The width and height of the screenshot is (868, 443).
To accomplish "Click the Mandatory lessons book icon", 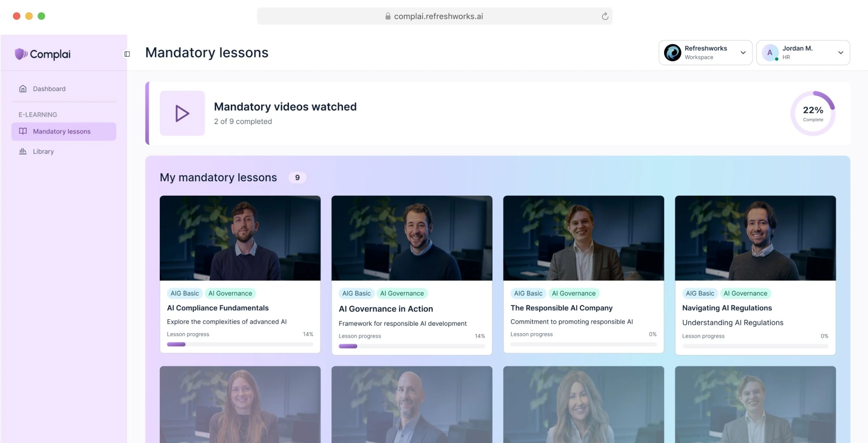I will [x=23, y=131].
